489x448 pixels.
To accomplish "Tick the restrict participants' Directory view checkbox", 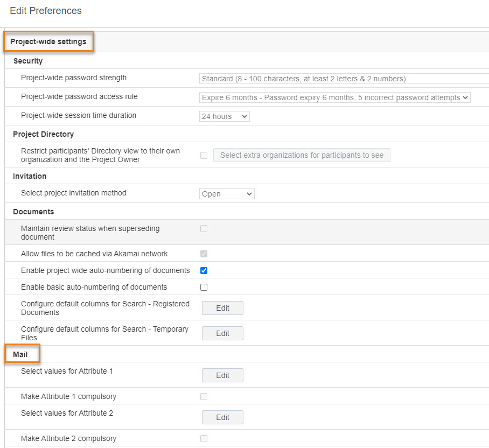I will [204, 155].
